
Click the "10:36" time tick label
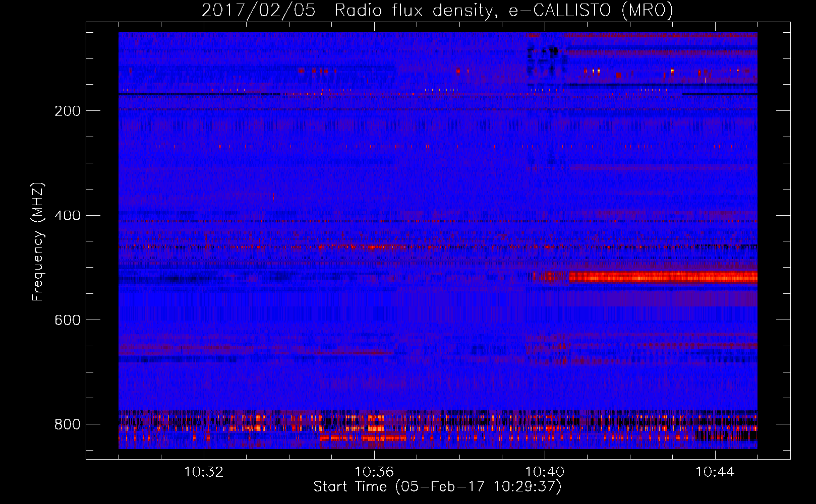[x=374, y=472]
